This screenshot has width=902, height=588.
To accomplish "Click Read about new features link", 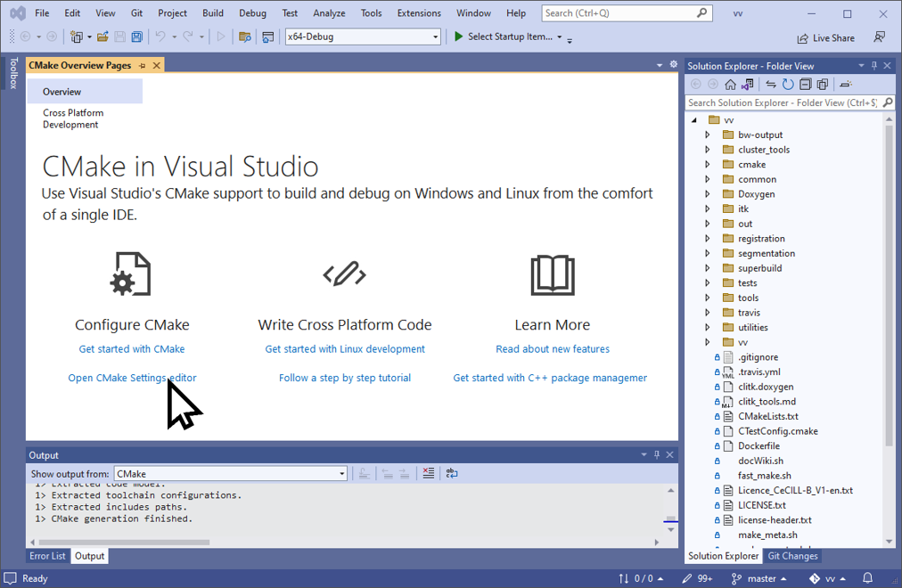I will (x=553, y=349).
